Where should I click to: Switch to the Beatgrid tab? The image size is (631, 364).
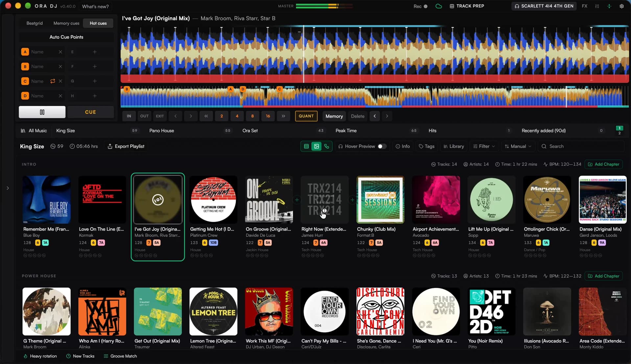coord(35,23)
